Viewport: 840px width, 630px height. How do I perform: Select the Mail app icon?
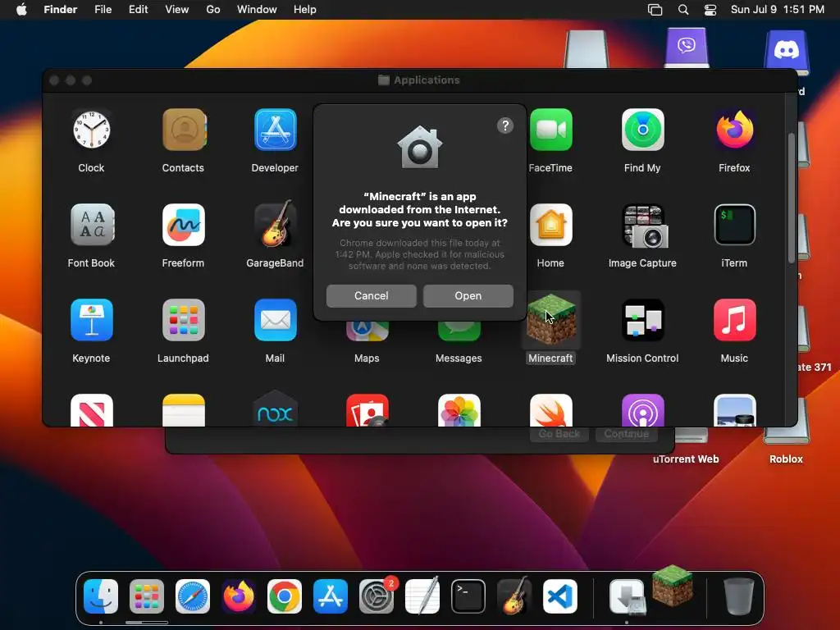pyautogui.click(x=276, y=320)
